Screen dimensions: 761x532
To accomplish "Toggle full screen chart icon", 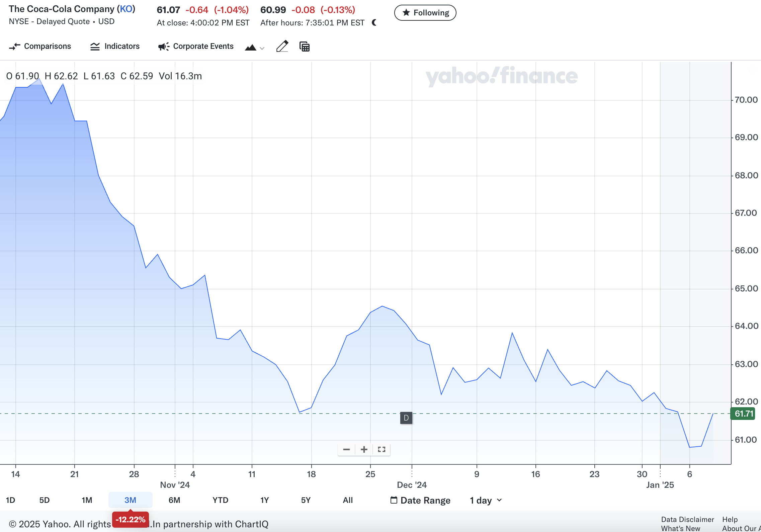I will tap(382, 449).
